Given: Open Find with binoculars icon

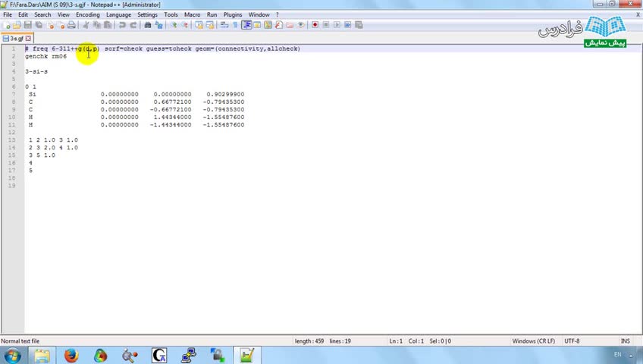Looking at the screenshot, I should pos(148,26).
